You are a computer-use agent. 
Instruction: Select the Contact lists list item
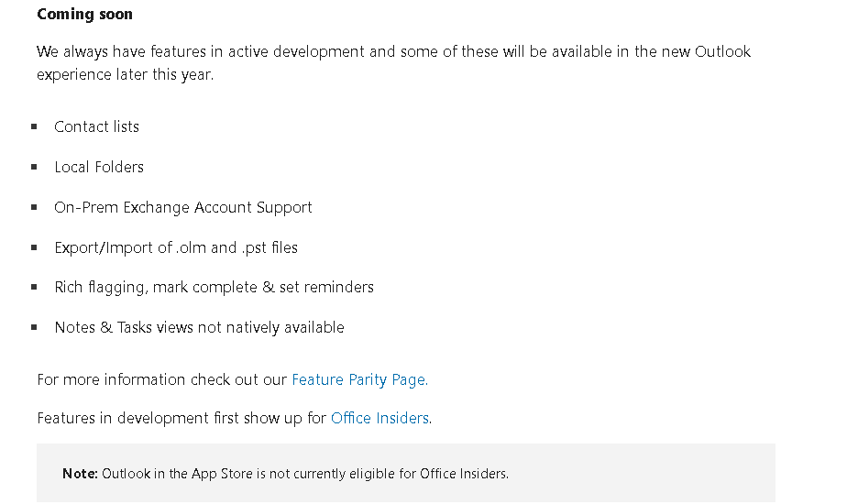click(97, 127)
